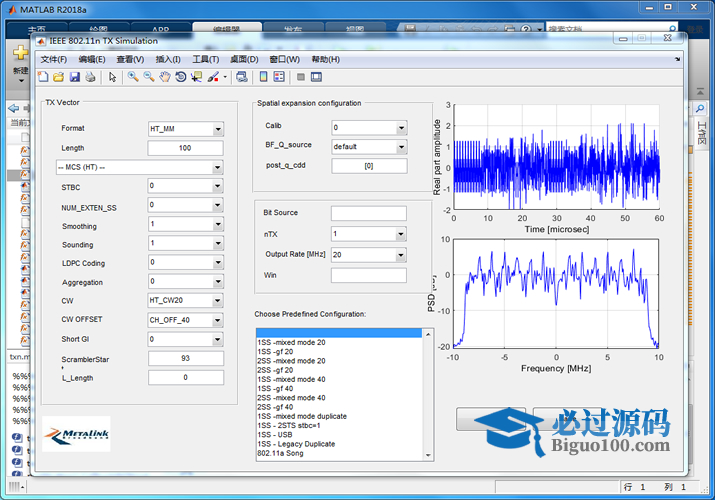
Task: Open the Sounding dropdown
Action: point(186,243)
